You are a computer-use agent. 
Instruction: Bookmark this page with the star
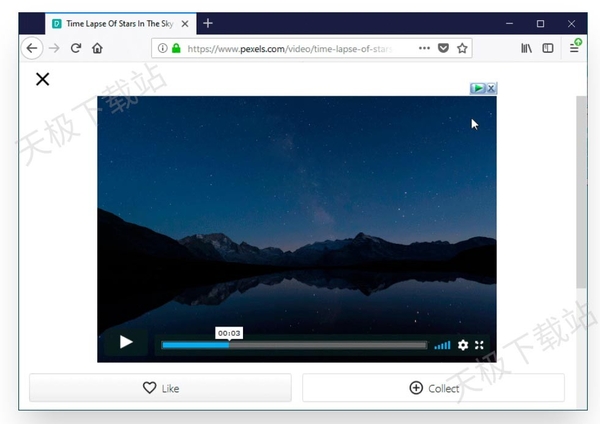point(462,48)
